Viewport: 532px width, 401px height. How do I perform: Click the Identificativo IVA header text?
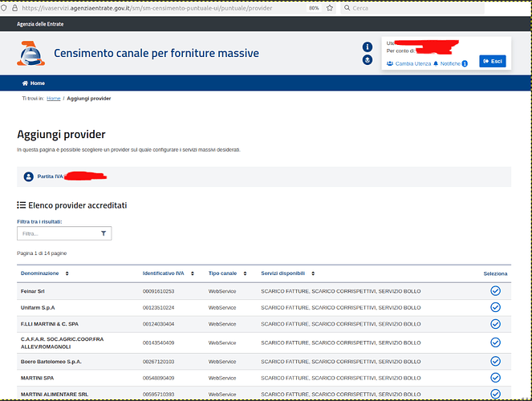(x=163, y=273)
